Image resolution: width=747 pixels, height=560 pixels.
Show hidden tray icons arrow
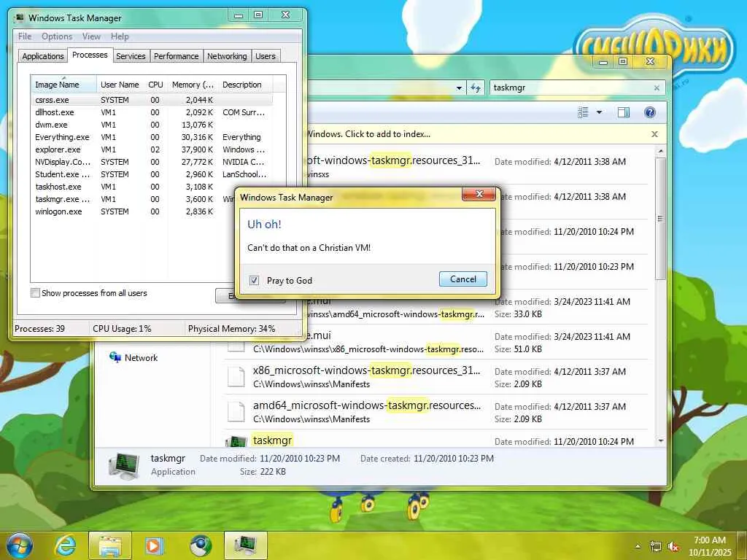[x=638, y=546]
